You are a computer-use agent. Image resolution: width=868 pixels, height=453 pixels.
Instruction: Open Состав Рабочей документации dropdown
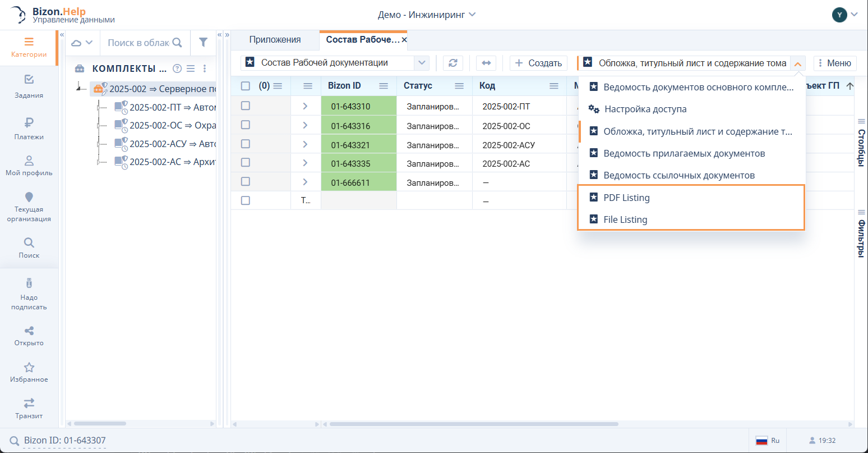coord(422,63)
